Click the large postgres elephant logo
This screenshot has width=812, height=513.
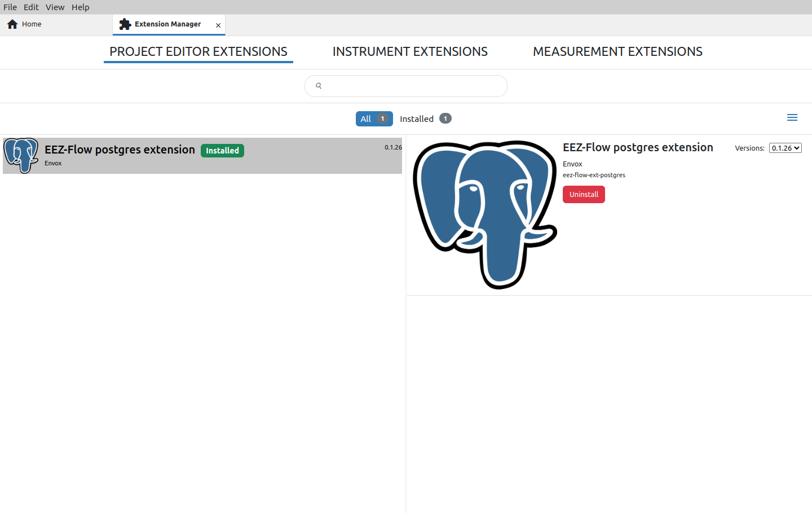[485, 214]
